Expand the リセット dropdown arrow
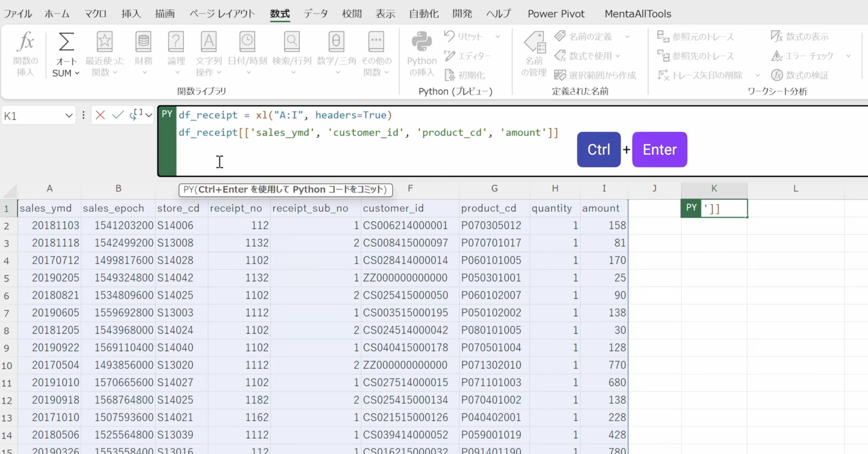This screenshot has width=868, height=454. click(498, 36)
